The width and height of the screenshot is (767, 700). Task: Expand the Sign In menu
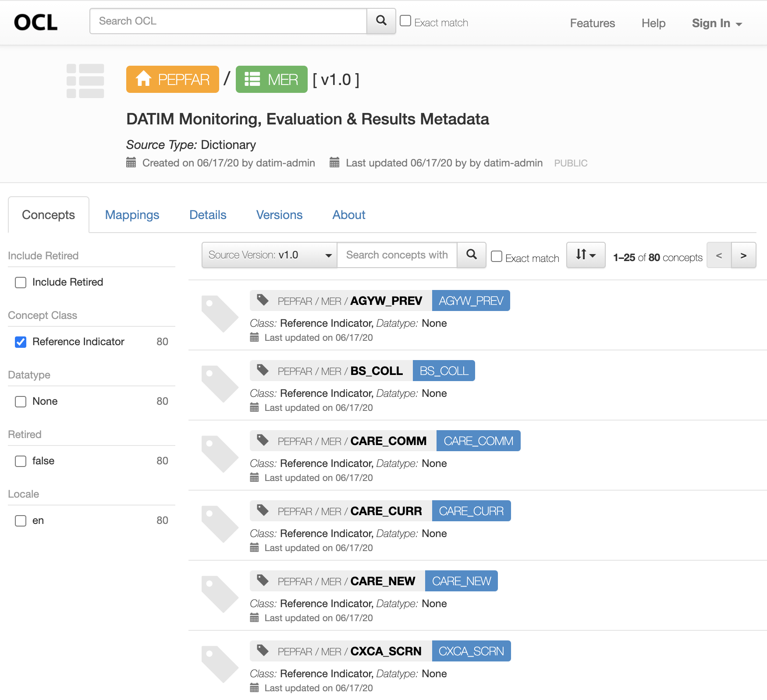pyautogui.click(x=716, y=23)
